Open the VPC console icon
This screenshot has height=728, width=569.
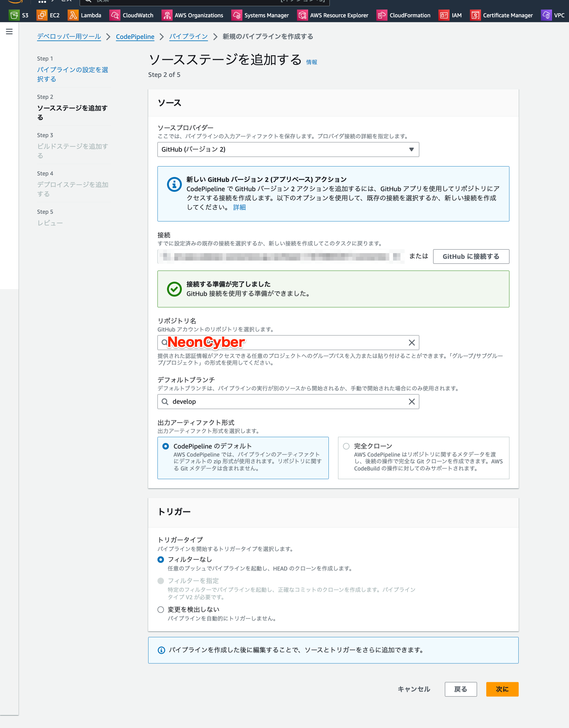point(546,15)
